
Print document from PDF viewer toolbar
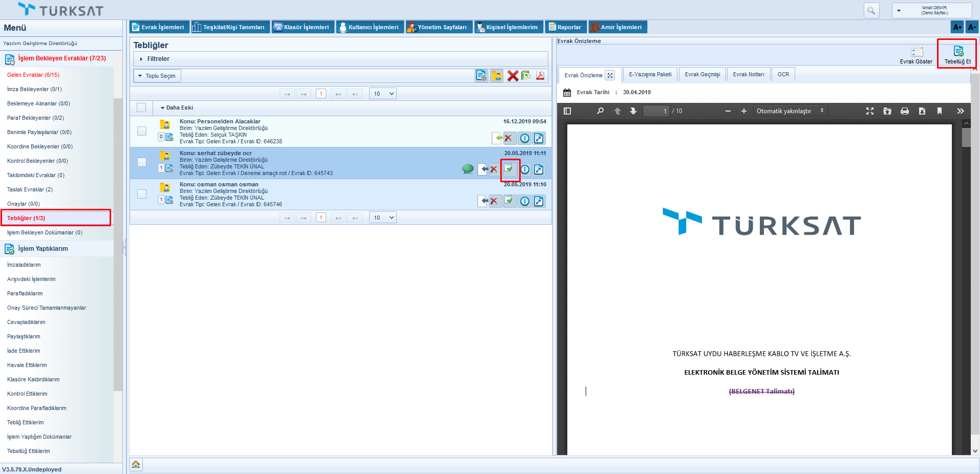[x=905, y=111]
